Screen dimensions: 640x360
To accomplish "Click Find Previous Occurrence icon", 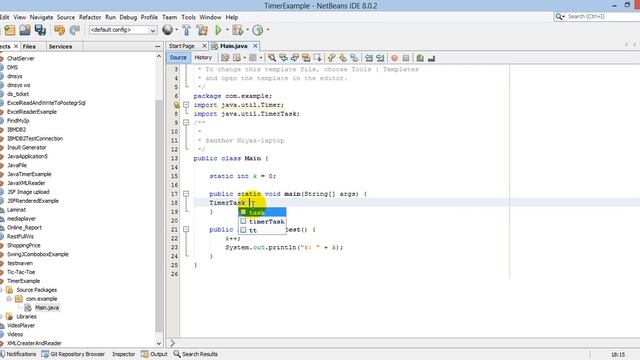I will coord(283,58).
